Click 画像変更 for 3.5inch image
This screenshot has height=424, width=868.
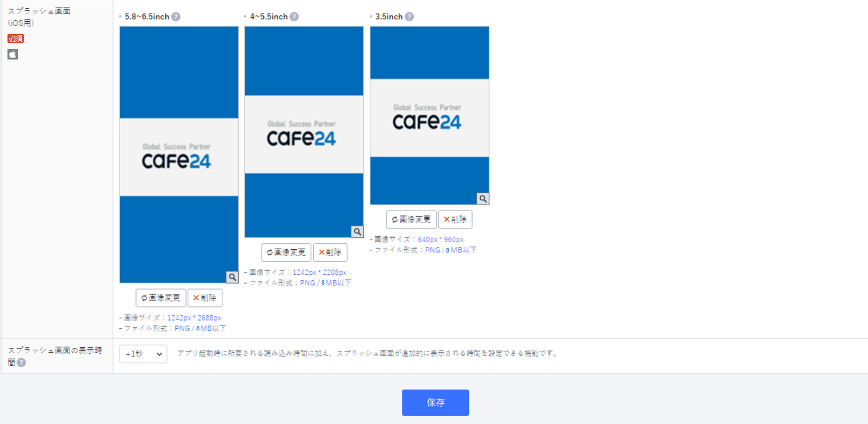coord(411,219)
